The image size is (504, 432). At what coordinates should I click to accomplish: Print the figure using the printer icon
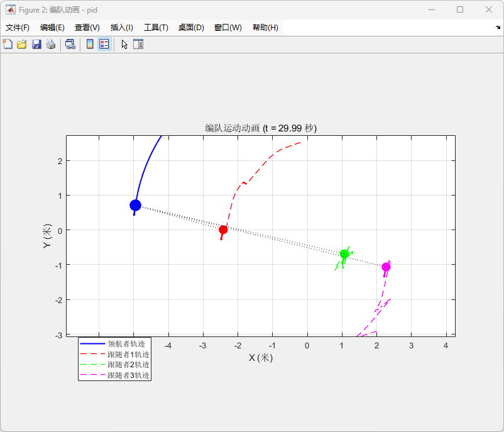point(51,44)
